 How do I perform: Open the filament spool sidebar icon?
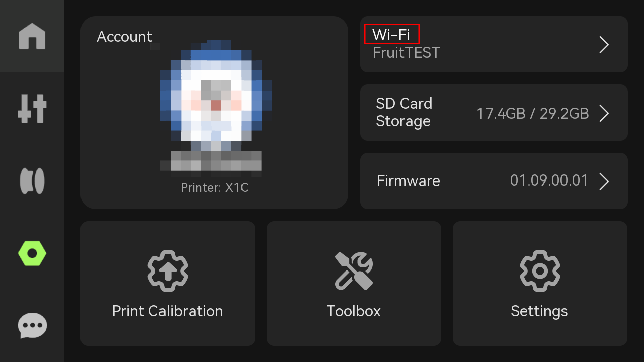pyautogui.click(x=32, y=181)
